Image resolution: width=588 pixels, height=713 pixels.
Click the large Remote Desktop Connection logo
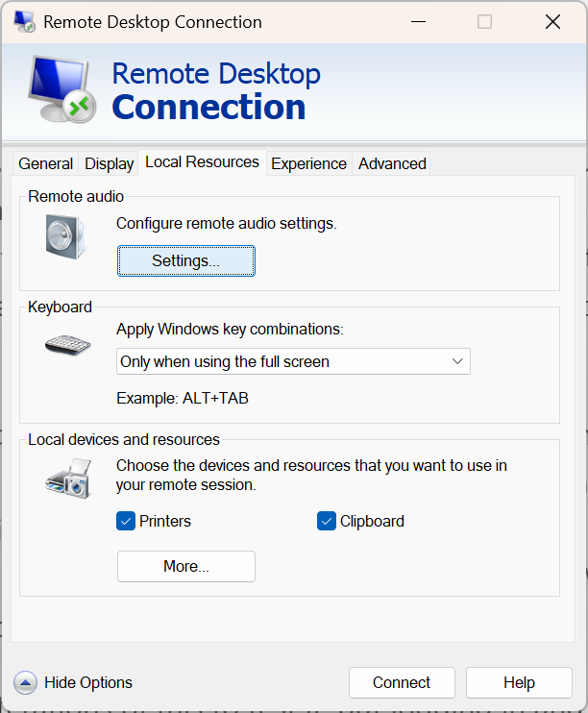point(59,89)
